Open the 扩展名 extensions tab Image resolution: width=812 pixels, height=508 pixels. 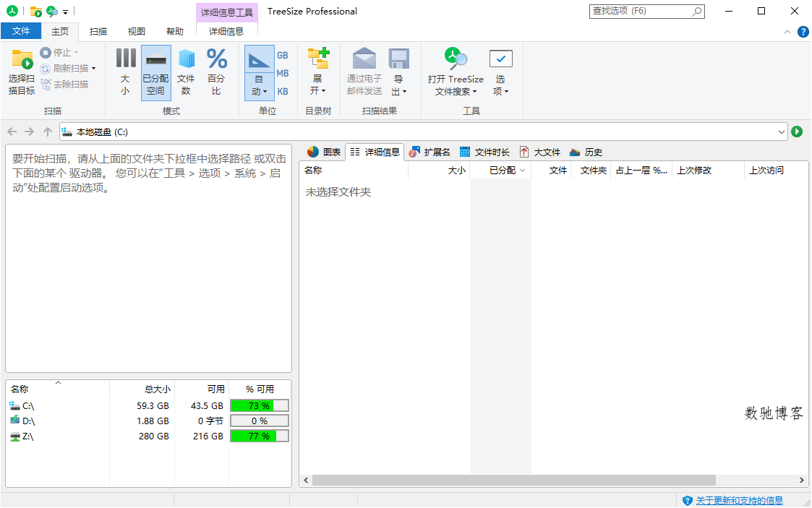click(429, 152)
